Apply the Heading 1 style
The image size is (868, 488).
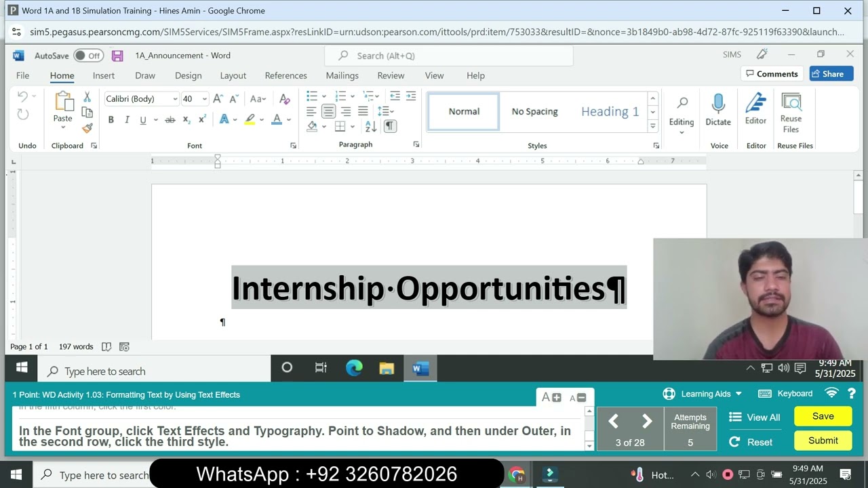pyautogui.click(x=610, y=112)
